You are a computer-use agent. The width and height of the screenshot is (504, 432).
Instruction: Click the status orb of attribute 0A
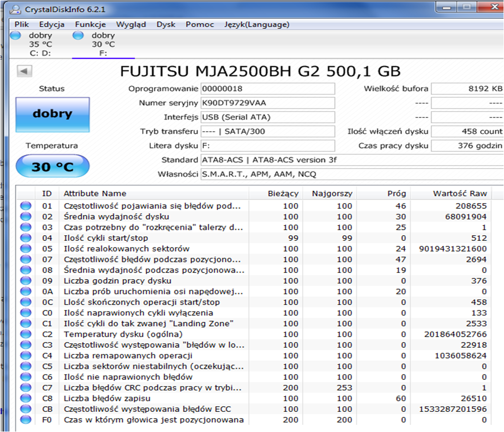tap(26, 291)
